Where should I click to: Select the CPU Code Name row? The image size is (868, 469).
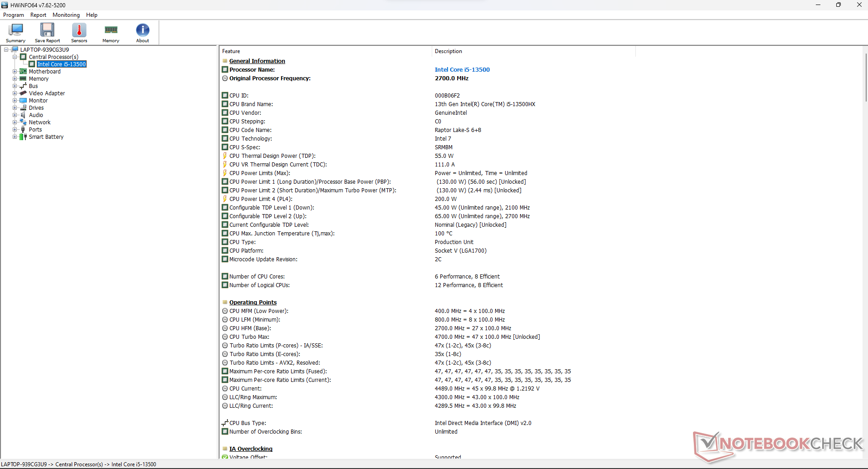[428, 130]
